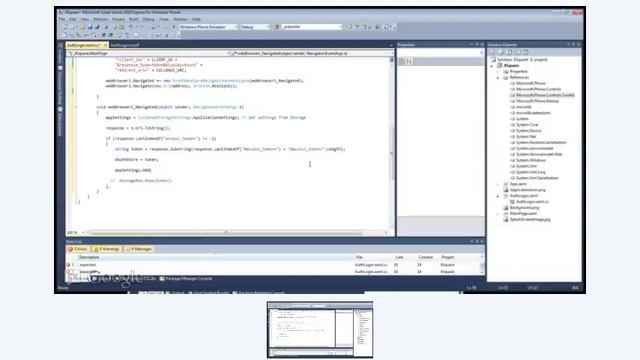Click the last Solution Explorer toolbar icon
The height and width of the screenshot is (360, 640).
(526, 52)
